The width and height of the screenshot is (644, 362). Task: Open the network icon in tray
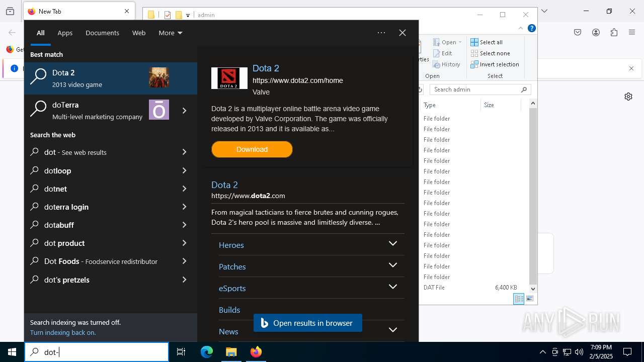pos(567,352)
